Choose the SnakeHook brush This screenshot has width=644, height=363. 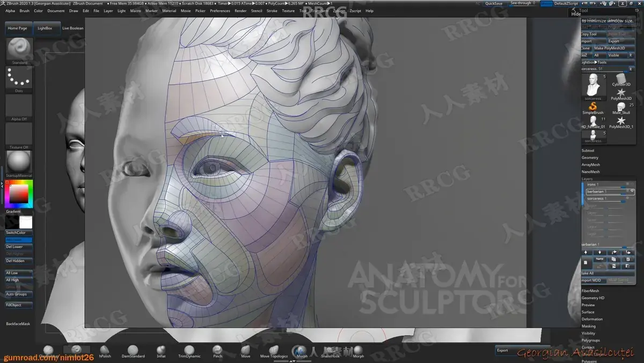[x=330, y=351]
